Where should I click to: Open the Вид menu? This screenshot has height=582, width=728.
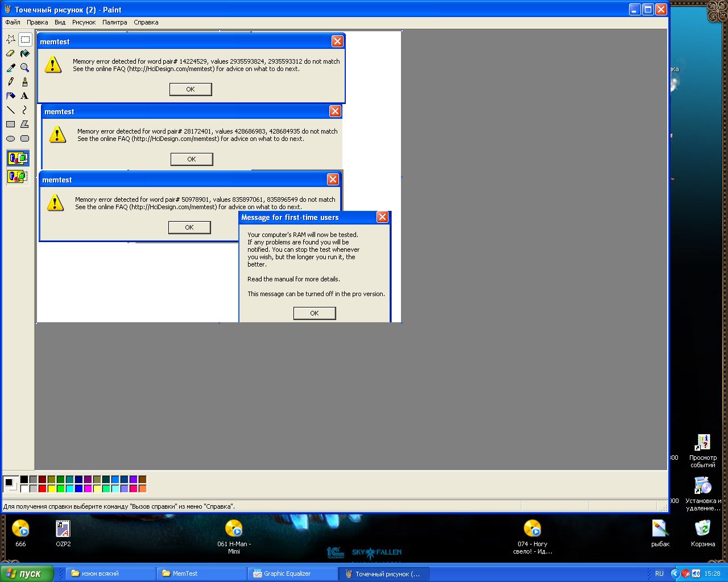click(x=60, y=23)
